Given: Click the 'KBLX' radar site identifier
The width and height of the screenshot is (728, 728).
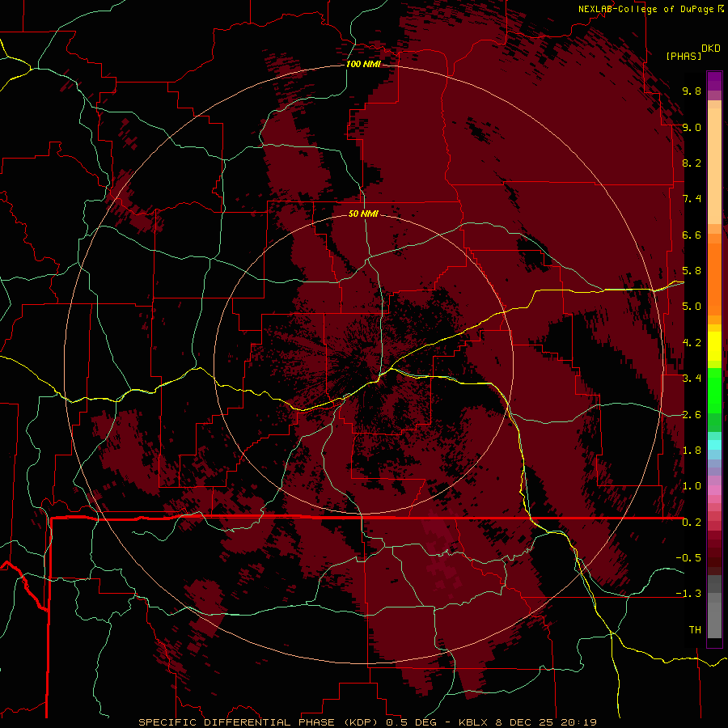Looking at the screenshot, I should (472, 722).
